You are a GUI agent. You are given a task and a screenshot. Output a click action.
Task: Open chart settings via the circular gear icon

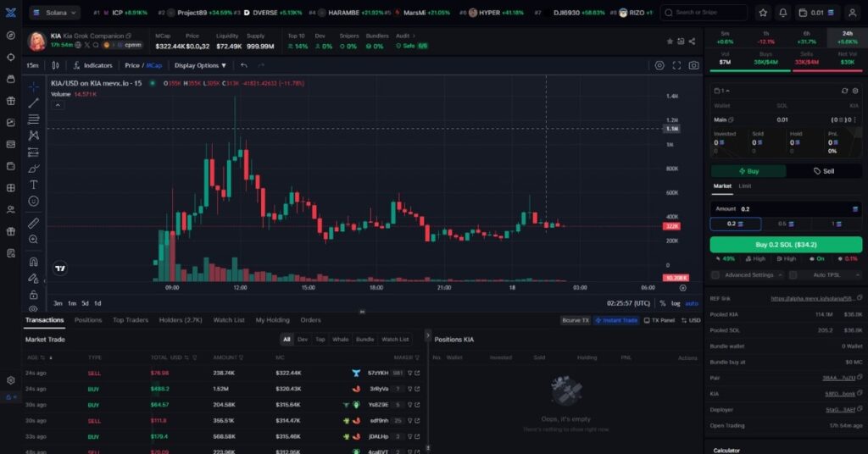point(659,65)
